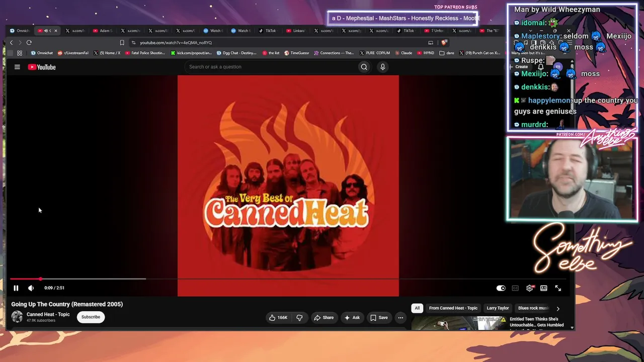Screen dimensions: 644x362
Task: Open the Entitled Teen Thinks She's Untouchable video title
Action: (537, 322)
